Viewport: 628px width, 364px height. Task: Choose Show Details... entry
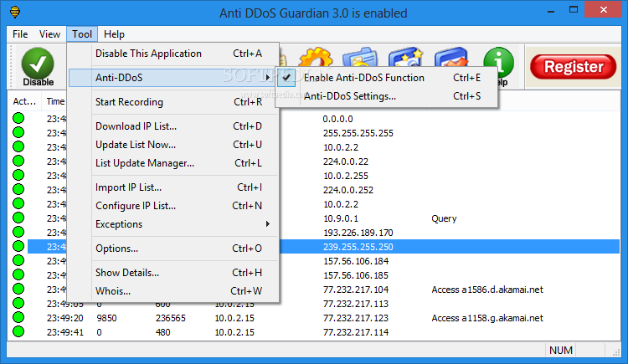pyautogui.click(x=173, y=273)
